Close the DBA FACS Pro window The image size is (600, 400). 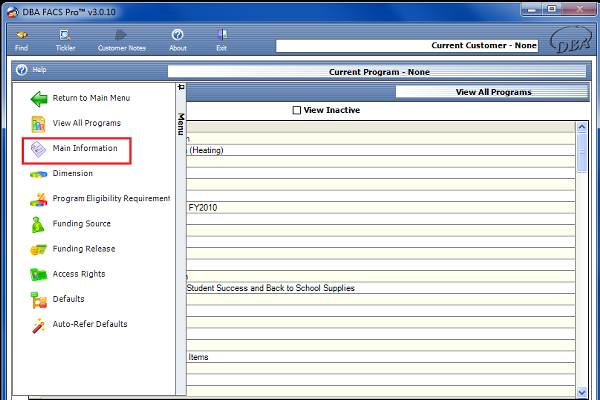click(579, 10)
